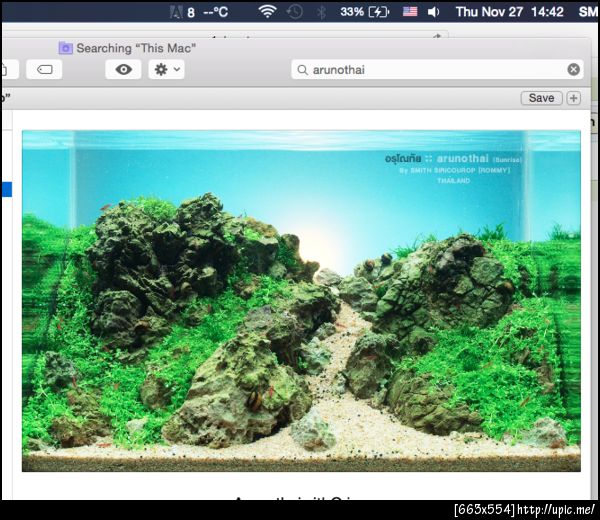Image resolution: width=600 pixels, height=520 pixels.
Task: Click the Edit Tags toolbar button
Action: click(x=44, y=69)
